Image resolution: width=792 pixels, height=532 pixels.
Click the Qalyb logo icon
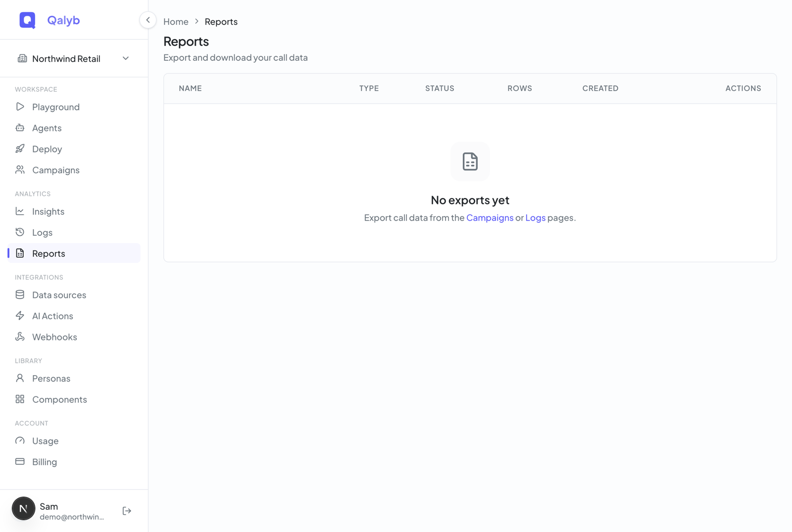click(x=27, y=20)
